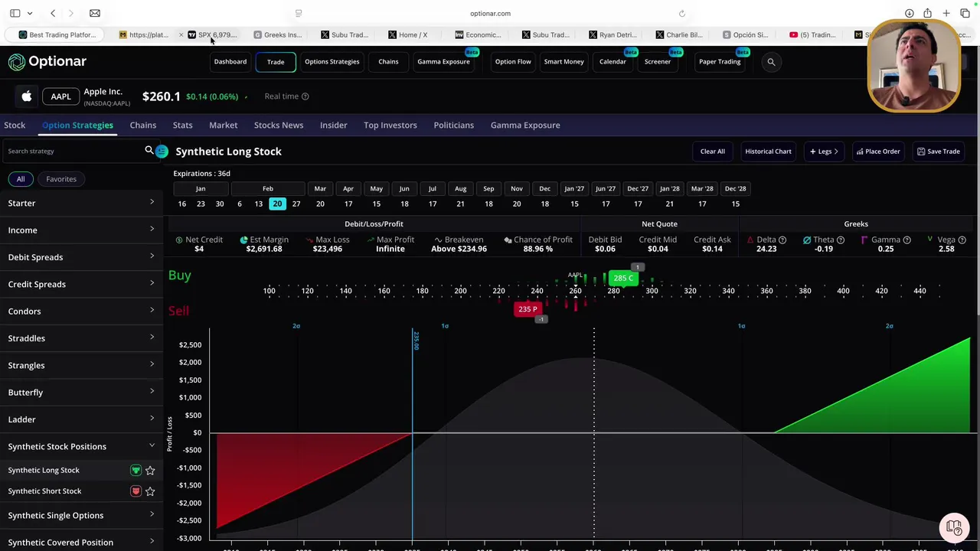The image size is (980, 551).
Task: Click the Search strategy input field
Action: tap(73, 152)
